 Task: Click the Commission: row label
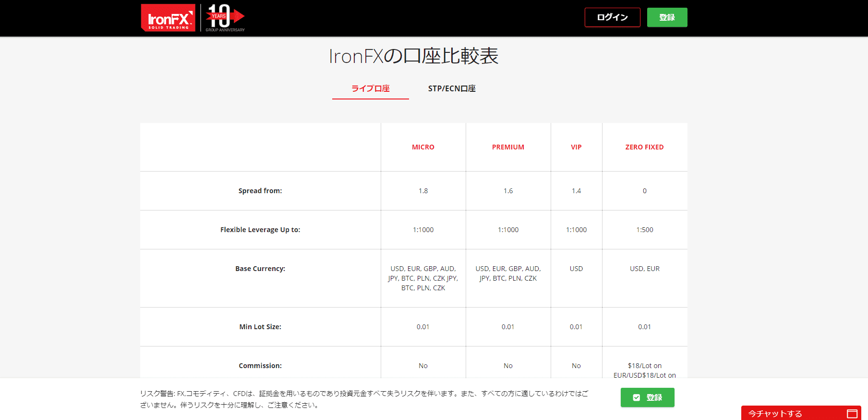click(260, 366)
